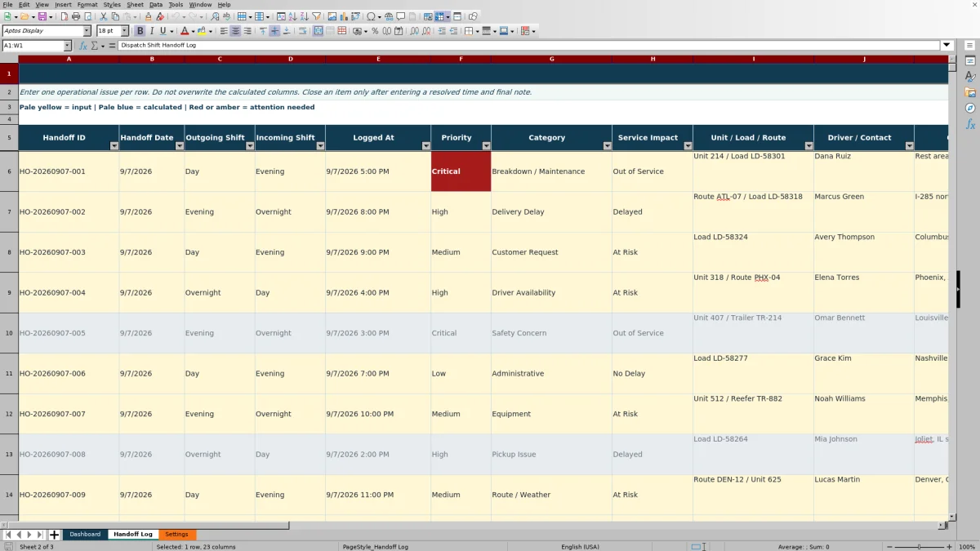Toggle Bold formatting

(140, 31)
